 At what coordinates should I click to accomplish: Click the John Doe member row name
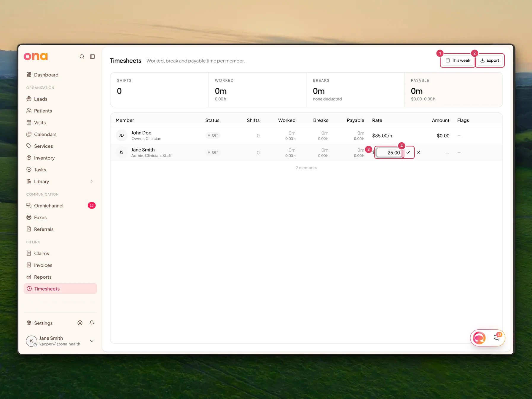pyautogui.click(x=141, y=133)
